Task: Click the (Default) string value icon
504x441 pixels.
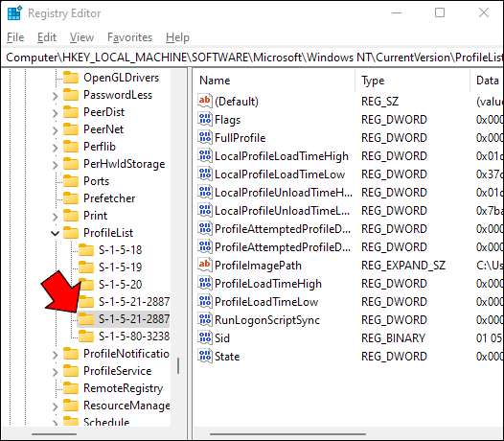Action: click(x=205, y=101)
